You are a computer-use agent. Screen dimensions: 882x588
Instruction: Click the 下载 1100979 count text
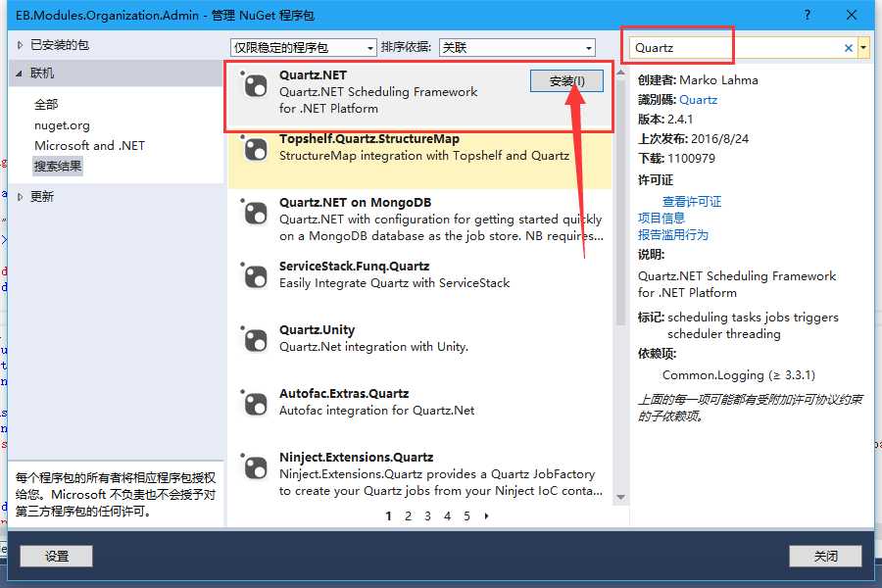[x=676, y=159]
